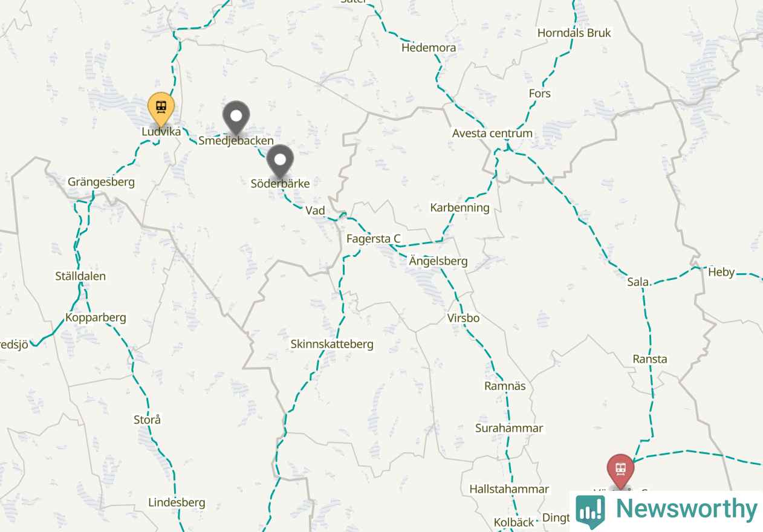This screenshot has width=763, height=532.
Task: Click the Grängesberg label
Action: tap(101, 182)
